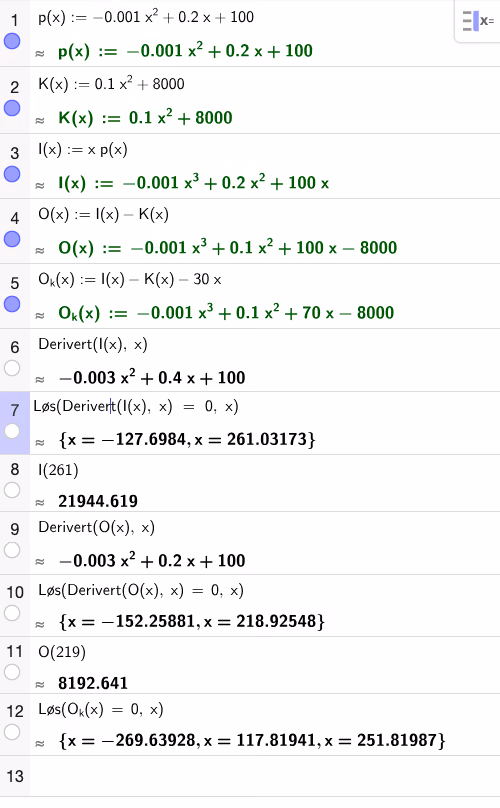This screenshot has width=500, height=808.
Task: Edit input Derivert(O(x), x)
Action: pyautogui.click(x=96, y=527)
